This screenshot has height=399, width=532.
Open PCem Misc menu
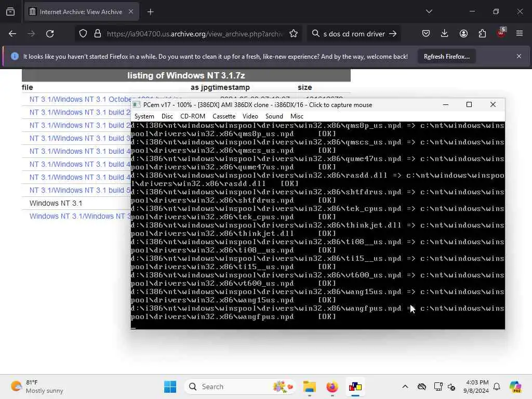(297, 116)
